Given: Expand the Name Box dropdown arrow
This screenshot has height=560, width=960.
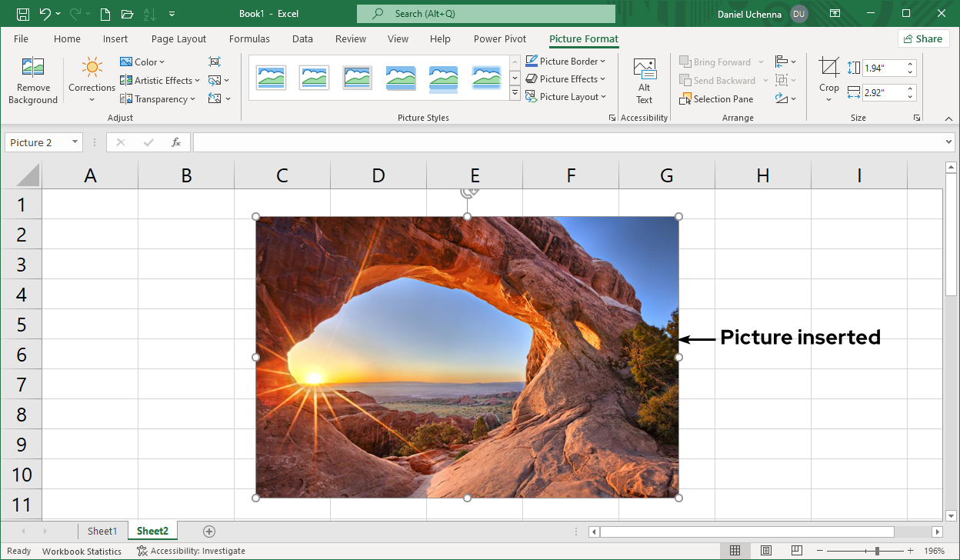Looking at the screenshot, I should pyautogui.click(x=75, y=142).
